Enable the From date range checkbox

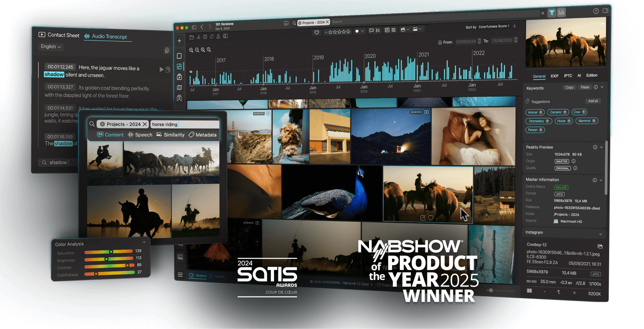(x=440, y=42)
